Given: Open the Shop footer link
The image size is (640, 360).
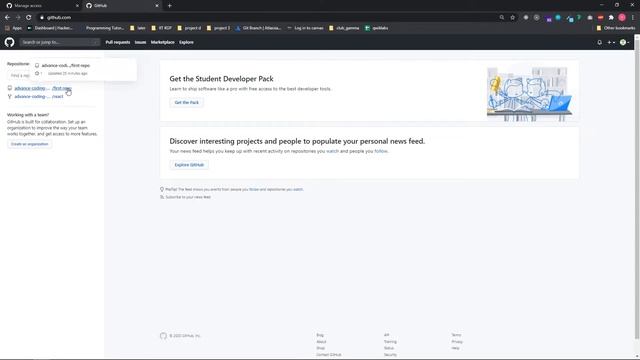Looking at the screenshot, I should pos(320,348).
